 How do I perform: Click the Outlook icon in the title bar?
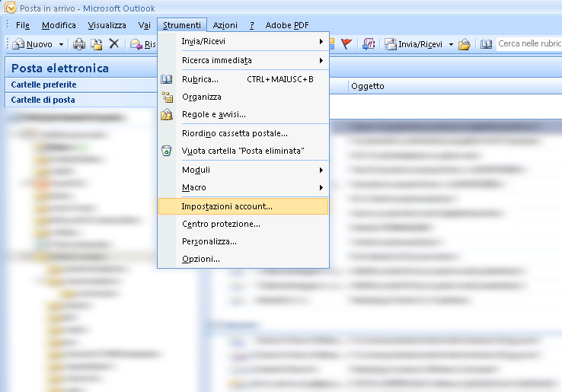10,7
